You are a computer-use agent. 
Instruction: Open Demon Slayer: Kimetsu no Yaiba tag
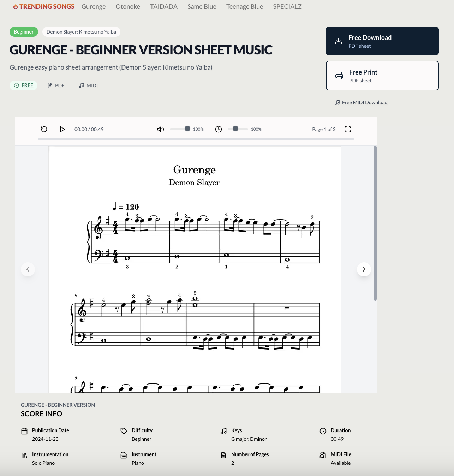[x=81, y=32]
